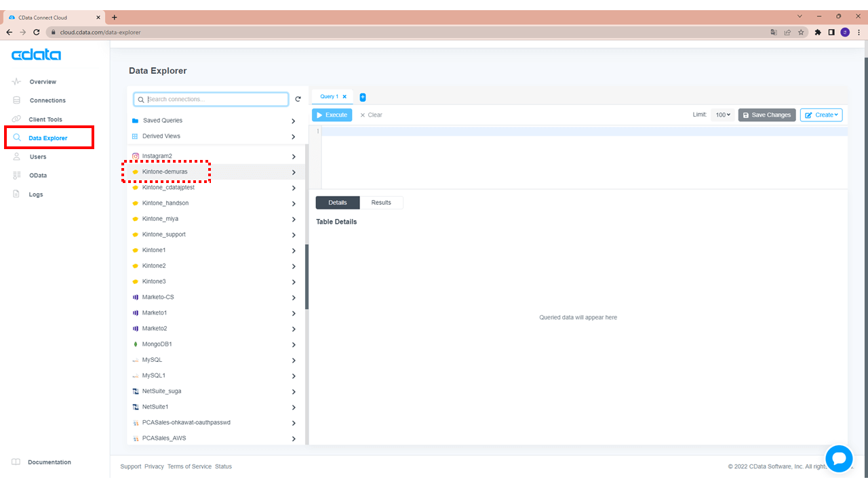The height and width of the screenshot is (488, 868).
Task: Add a new query tab
Action: tap(363, 97)
